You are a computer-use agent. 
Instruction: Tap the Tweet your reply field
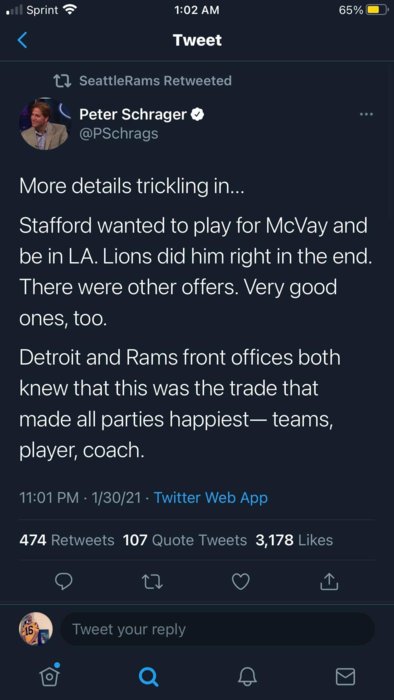coord(217,629)
